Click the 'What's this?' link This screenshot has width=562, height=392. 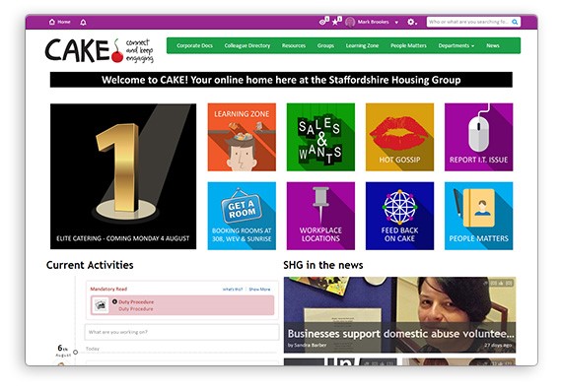233,290
